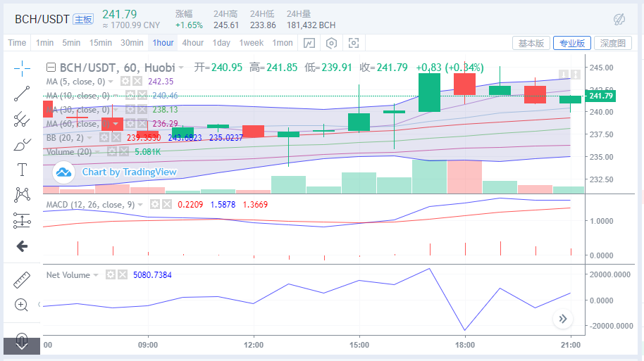Image resolution: width=644 pixels, height=361 pixels.
Task: Click the TradingView cloud logo
Action: point(63,172)
